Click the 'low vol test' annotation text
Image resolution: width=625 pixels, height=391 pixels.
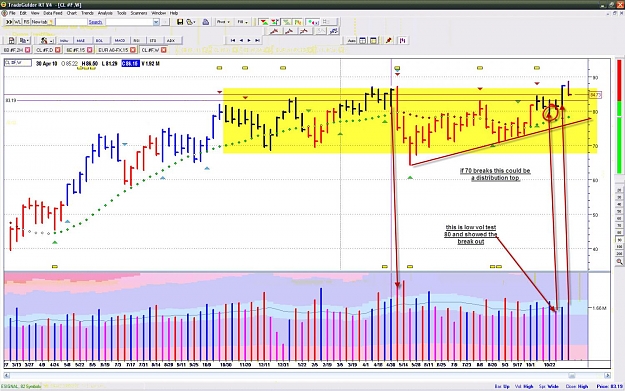coord(471,234)
